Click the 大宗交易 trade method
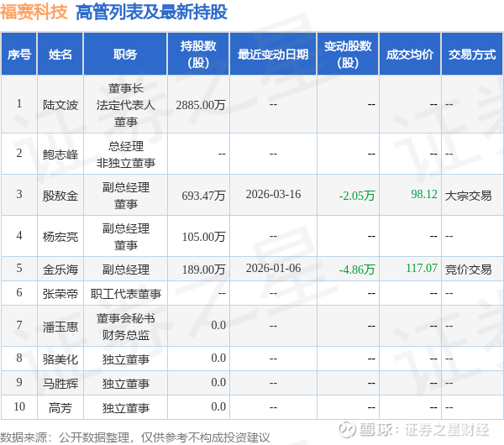This screenshot has width=504, height=445. pos(468,196)
